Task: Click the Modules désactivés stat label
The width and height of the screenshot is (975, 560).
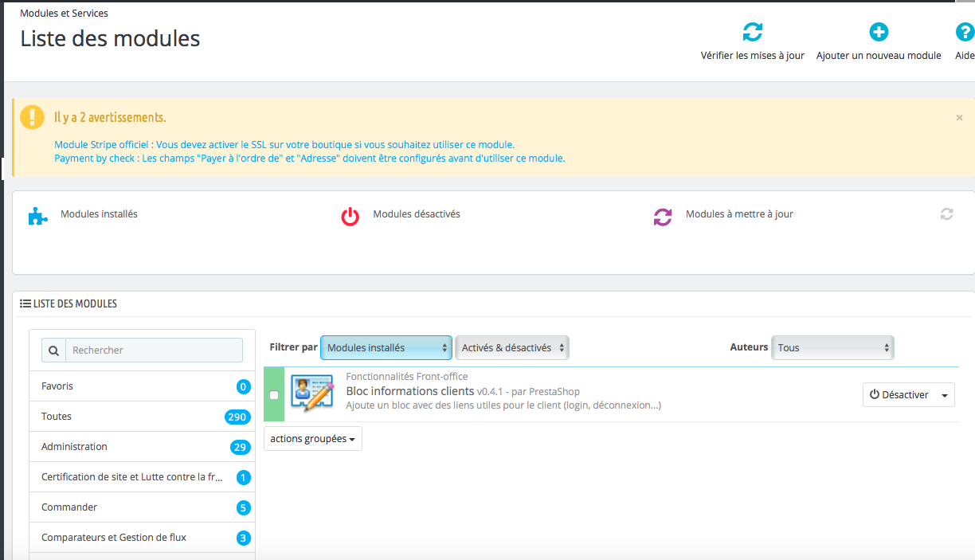Action: click(417, 214)
